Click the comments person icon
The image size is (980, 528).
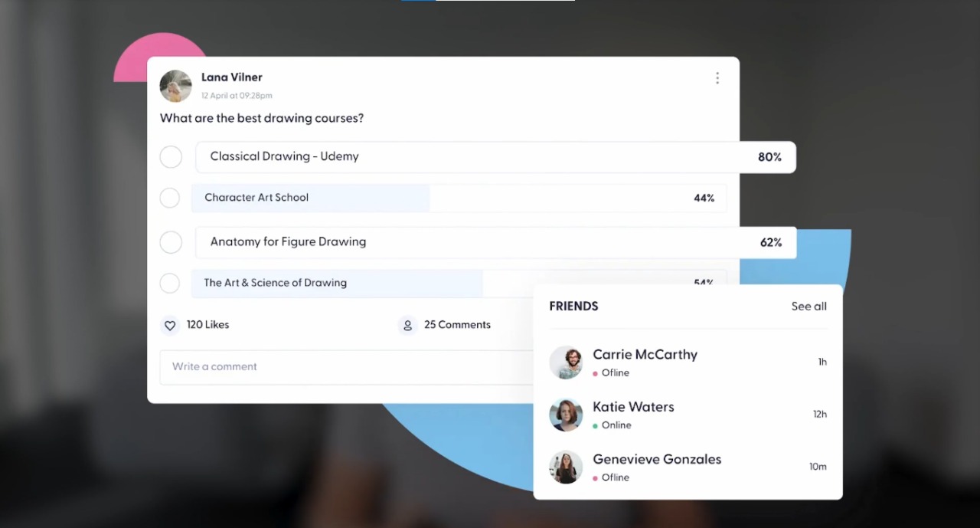click(407, 326)
